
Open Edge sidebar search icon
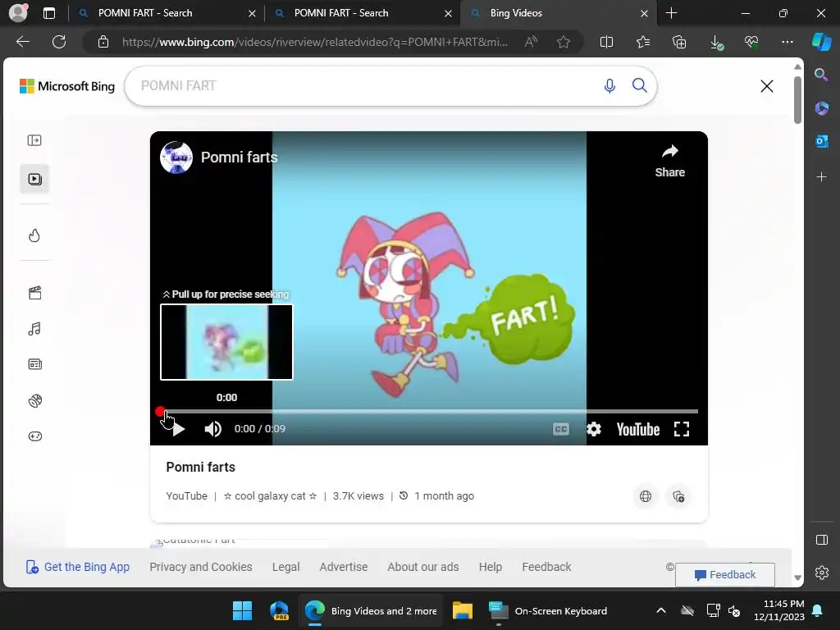click(821, 75)
